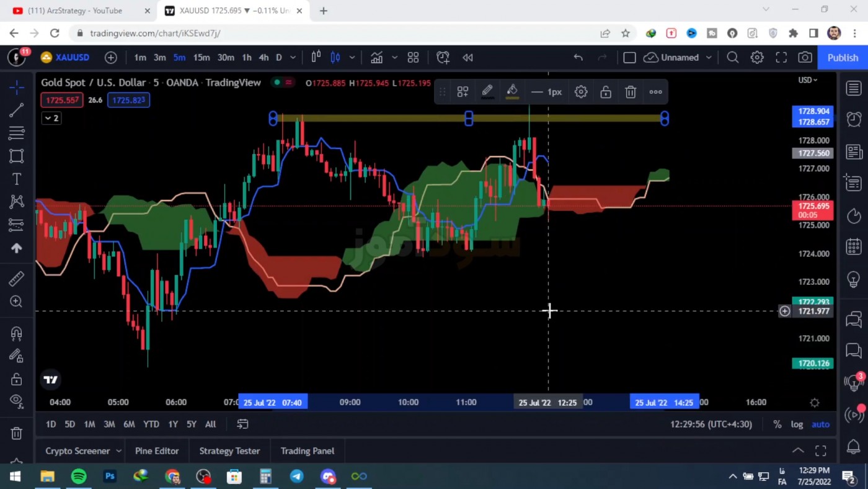
Task: Set range to 6M
Action: coord(129,424)
